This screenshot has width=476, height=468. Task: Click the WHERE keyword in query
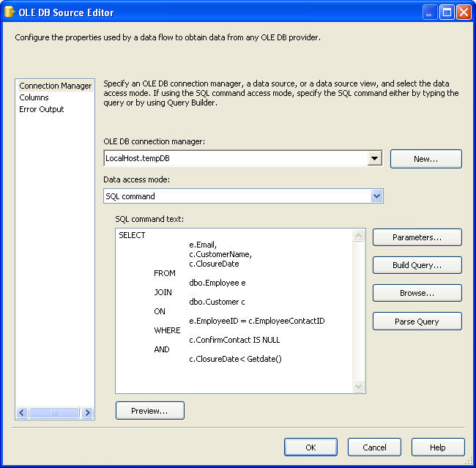tap(167, 330)
